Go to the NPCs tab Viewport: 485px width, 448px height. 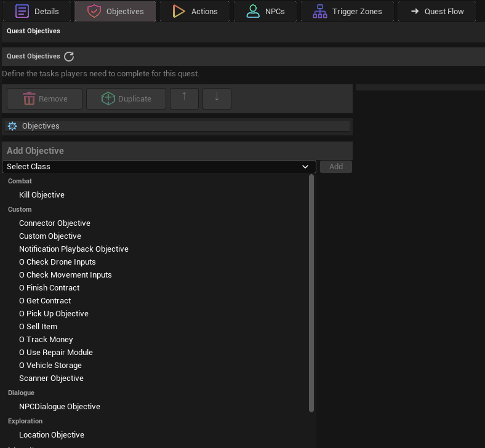pos(265,12)
